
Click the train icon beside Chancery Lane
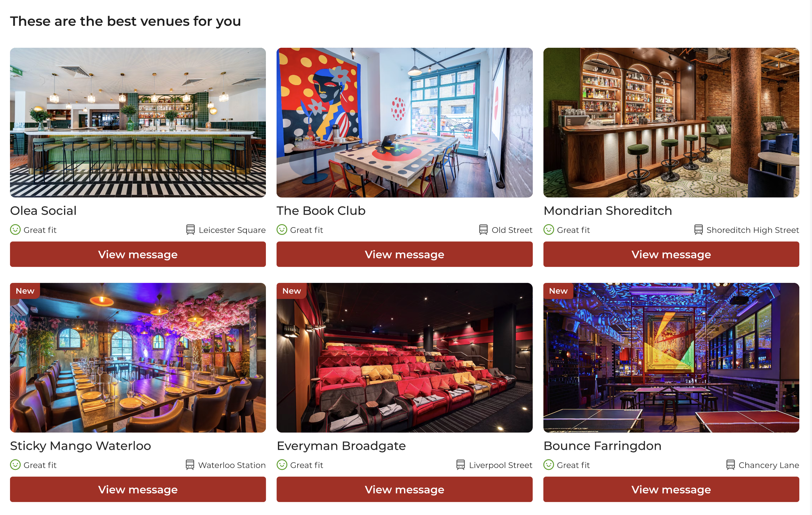coord(730,465)
